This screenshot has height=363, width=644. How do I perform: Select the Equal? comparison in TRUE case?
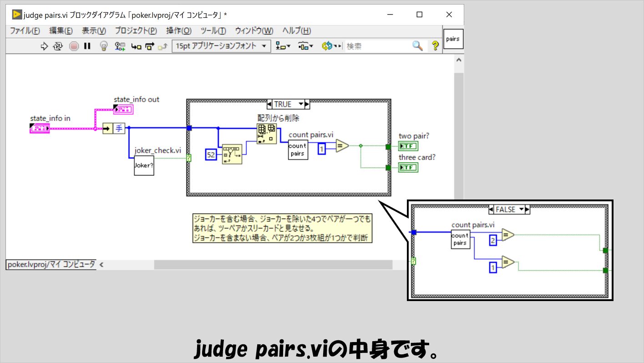click(x=342, y=146)
